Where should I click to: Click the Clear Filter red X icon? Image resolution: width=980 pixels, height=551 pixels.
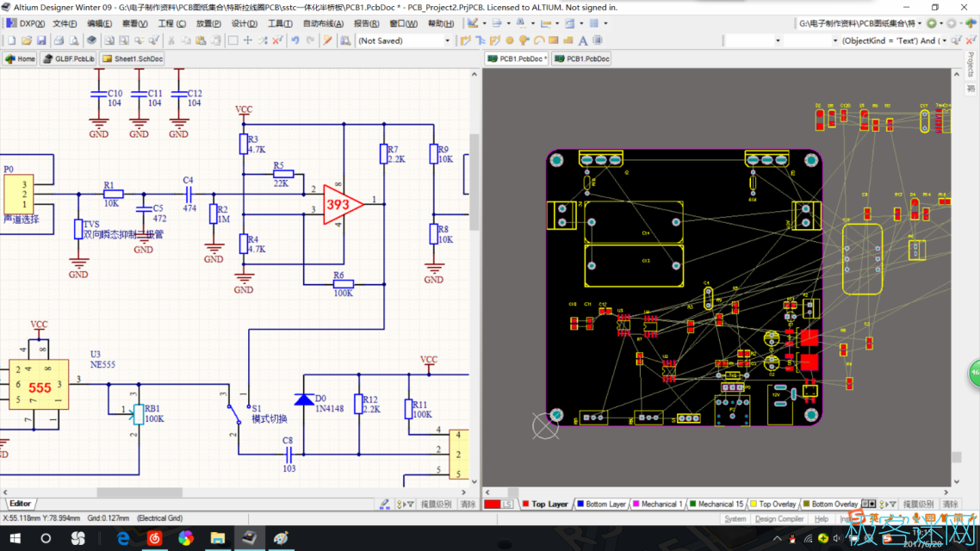pos(277,40)
